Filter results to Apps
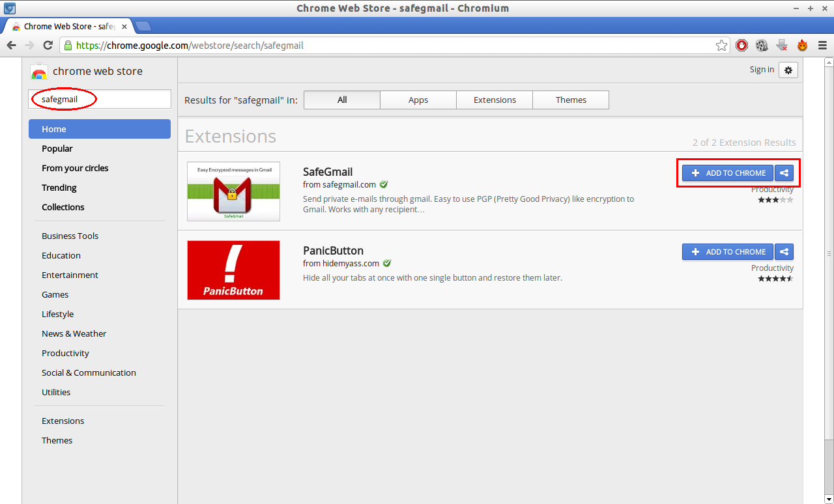Viewport: 834px width, 504px height. point(418,100)
